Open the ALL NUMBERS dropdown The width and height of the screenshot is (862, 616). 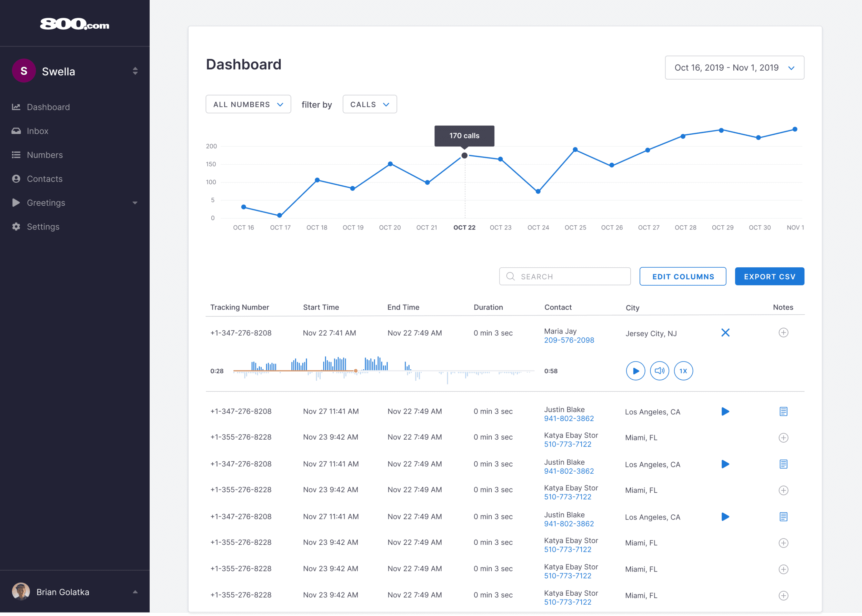point(248,104)
